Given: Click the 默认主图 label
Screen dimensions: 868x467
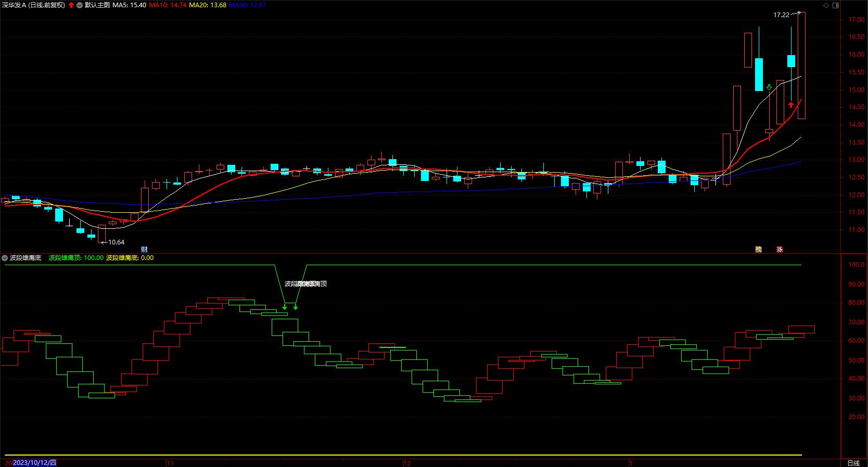Looking at the screenshot, I should [97, 5].
